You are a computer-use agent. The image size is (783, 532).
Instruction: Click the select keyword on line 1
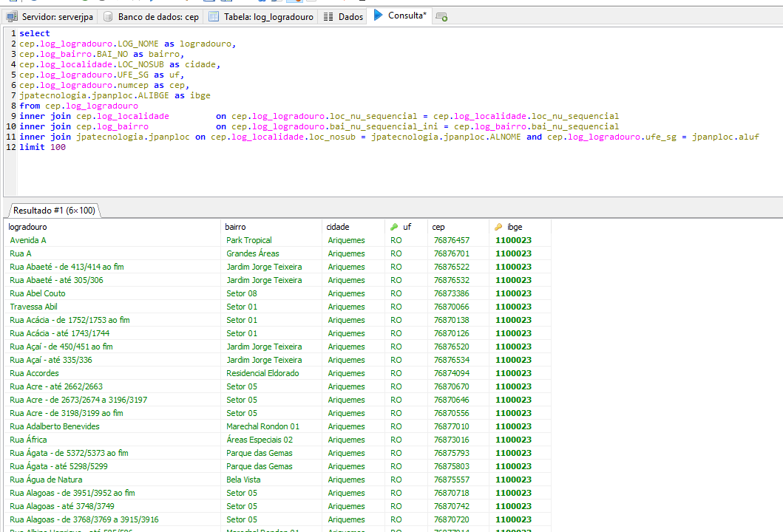coord(35,33)
